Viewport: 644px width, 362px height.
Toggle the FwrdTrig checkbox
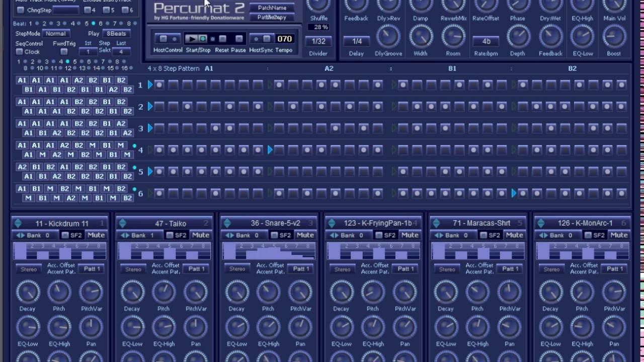coord(64,52)
